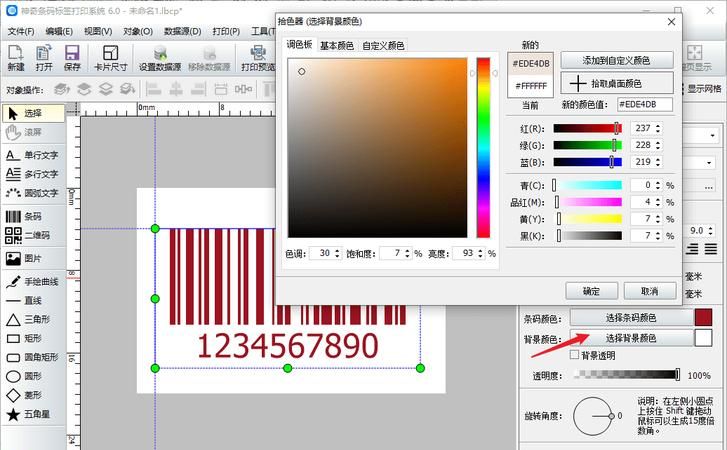Choose the barcode (条码) tool

(x=33, y=216)
